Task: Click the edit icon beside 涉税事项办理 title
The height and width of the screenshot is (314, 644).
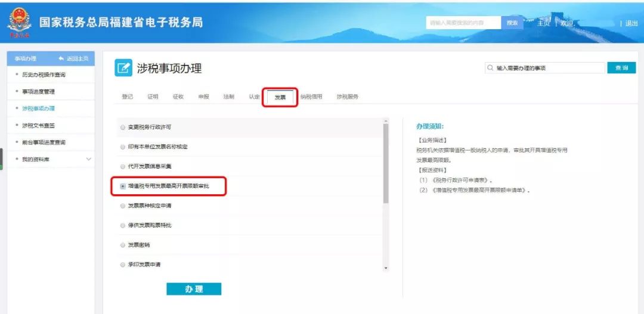Action: (x=123, y=69)
